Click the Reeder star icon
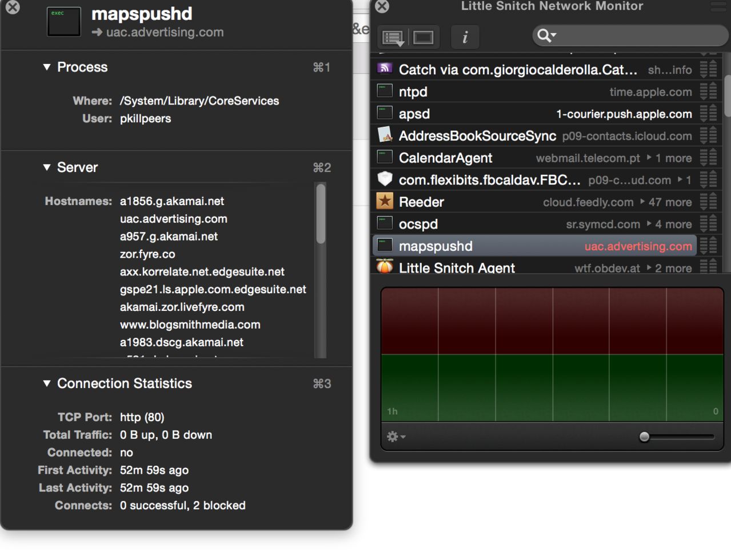Image resolution: width=731 pixels, height=560 pixels. tap(385, 201)
